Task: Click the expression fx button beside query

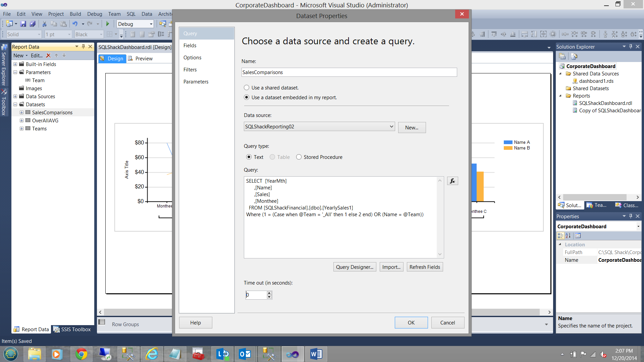Action: pyautogui.click(x=452, y=181)
